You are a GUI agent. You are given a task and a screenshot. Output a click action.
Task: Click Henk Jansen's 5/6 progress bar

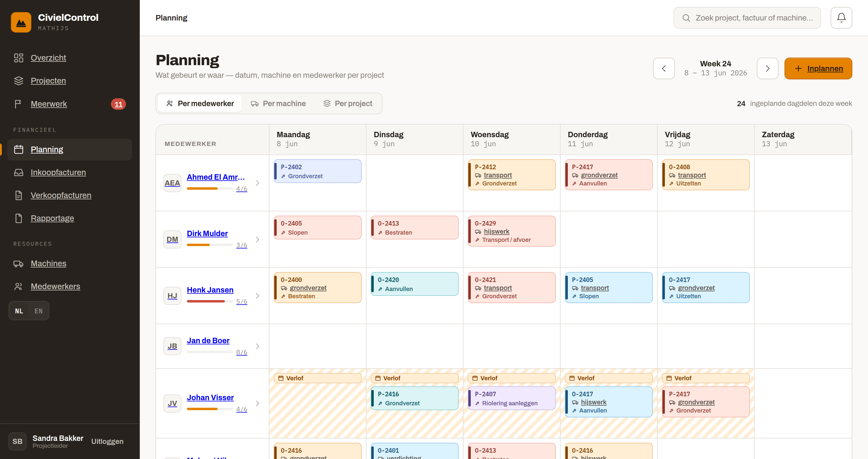(x=209, y=301)
